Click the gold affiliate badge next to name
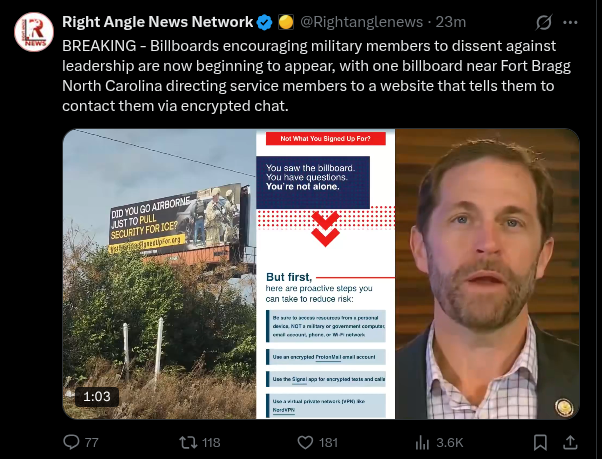The height and width of the screenshot is (459, 602). point(286,22)
